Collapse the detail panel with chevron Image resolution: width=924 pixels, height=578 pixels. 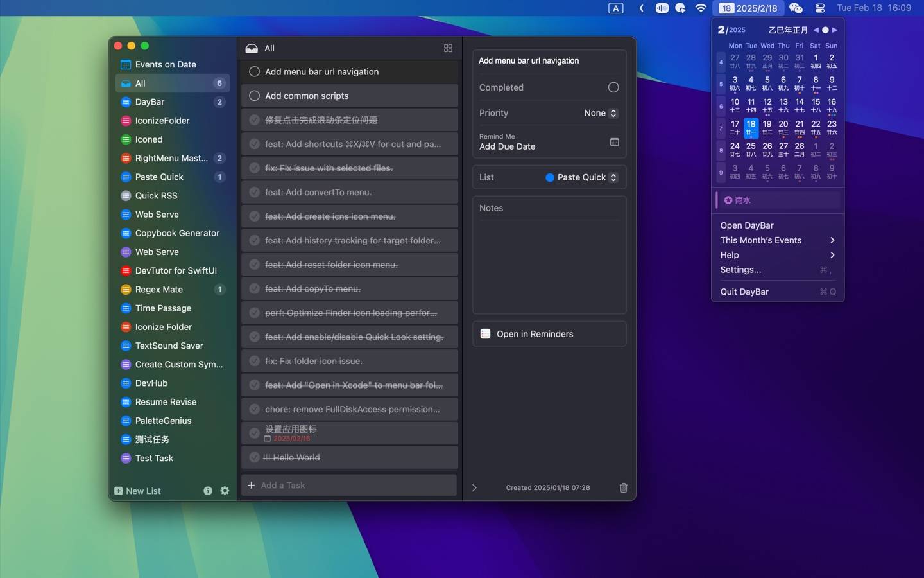[x=474, y=488]
